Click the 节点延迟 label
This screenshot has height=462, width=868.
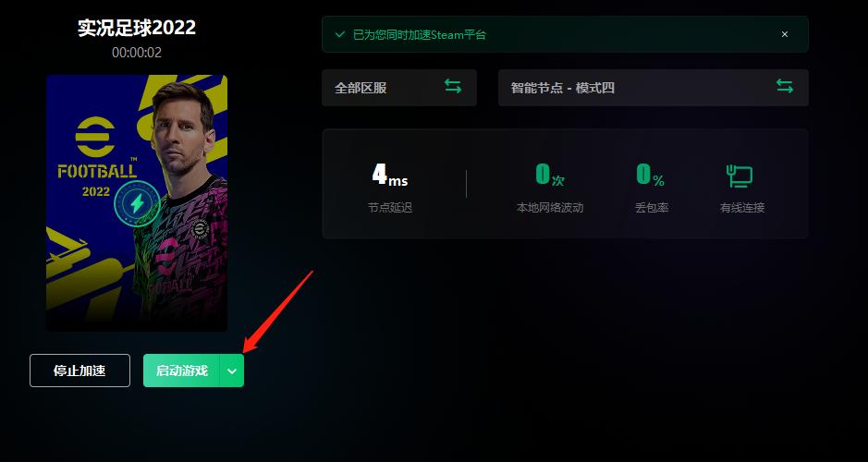(390, 208)
